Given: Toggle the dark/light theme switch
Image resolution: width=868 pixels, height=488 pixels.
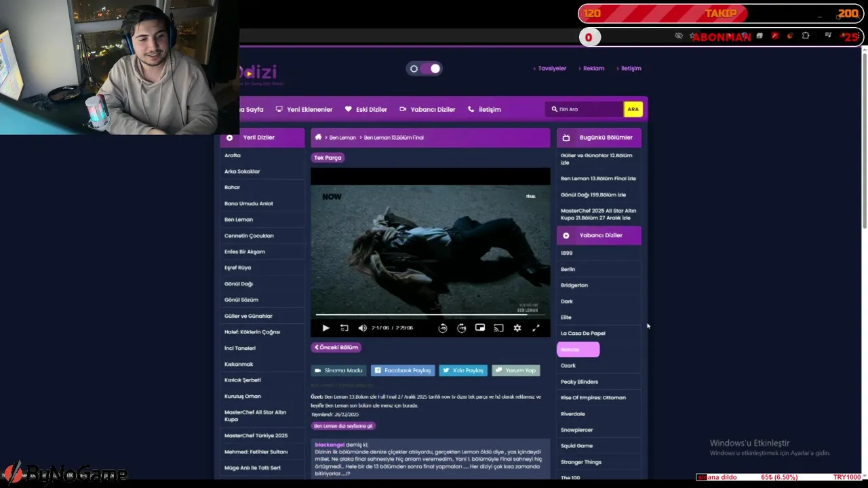Looking at the screenshot, I should coord(425,68).
